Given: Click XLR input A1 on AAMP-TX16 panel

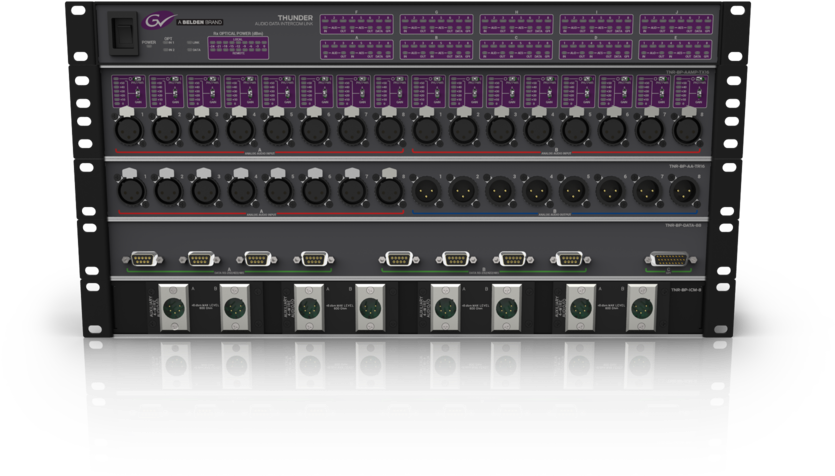Looking at the screenshot, I should 128,129.
